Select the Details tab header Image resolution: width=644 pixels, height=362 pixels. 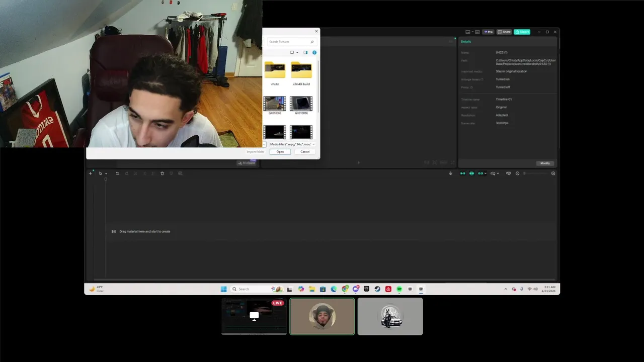click(466, 41)
